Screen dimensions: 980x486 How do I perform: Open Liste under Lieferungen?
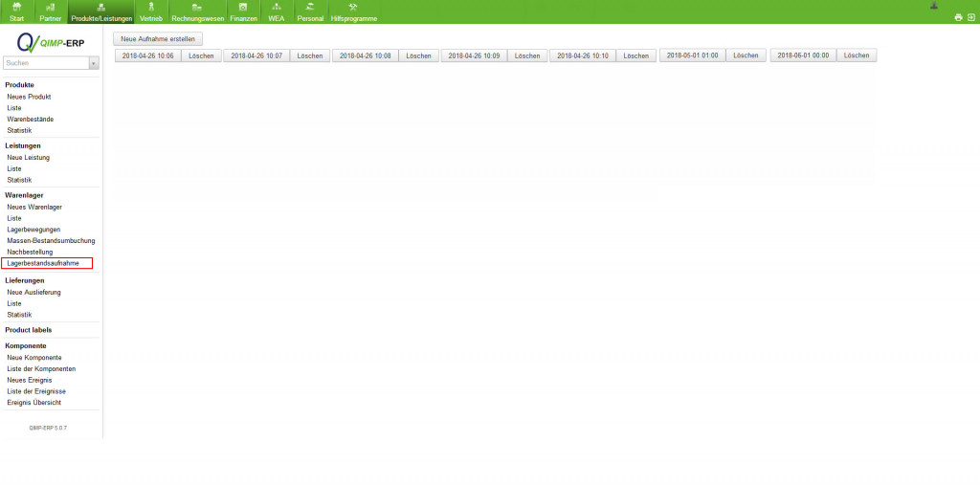(x=14, y=303)
